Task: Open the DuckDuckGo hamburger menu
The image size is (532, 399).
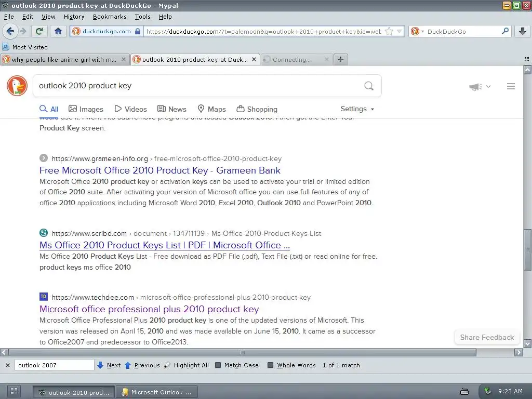Action: click(511, 86)
